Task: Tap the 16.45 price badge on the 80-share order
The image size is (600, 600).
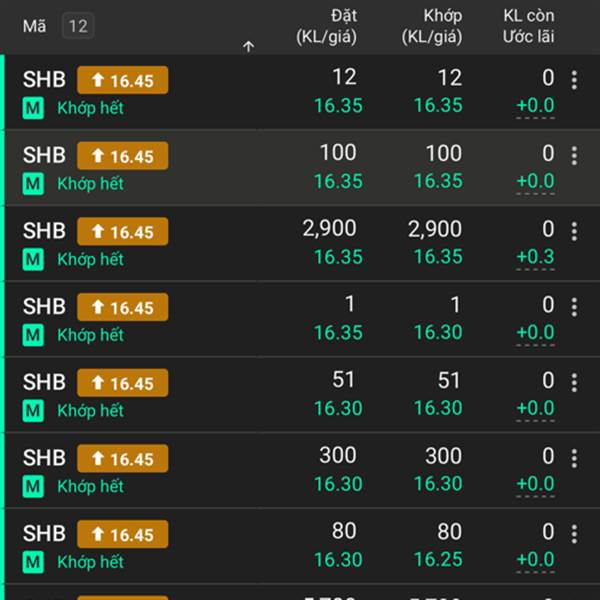Action: point(122,534)
